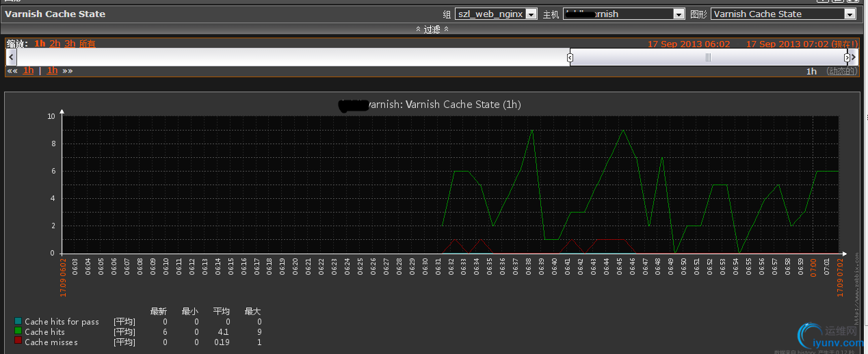Screen dimensions: 868x354
Task: Set zoom to 1h in 缩放 row
Action: (x=40, y=43)
